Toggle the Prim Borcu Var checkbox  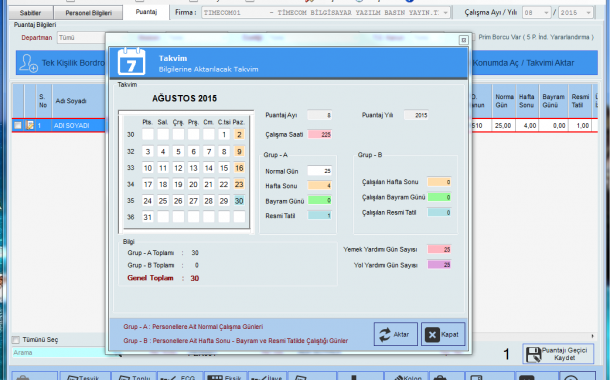[x=473, y=37]
